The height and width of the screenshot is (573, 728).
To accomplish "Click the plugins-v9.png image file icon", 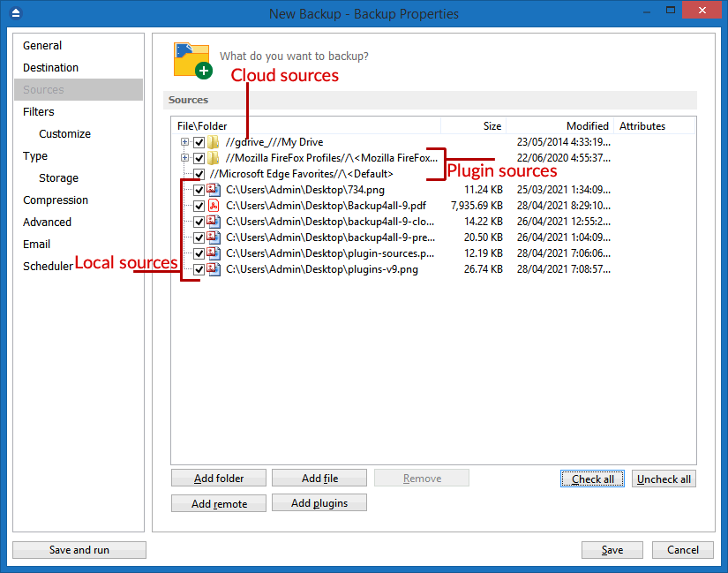I will point(214,269).
